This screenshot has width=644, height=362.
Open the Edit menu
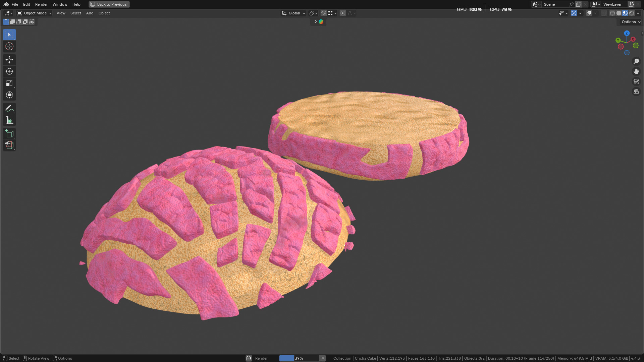(26, 4)
